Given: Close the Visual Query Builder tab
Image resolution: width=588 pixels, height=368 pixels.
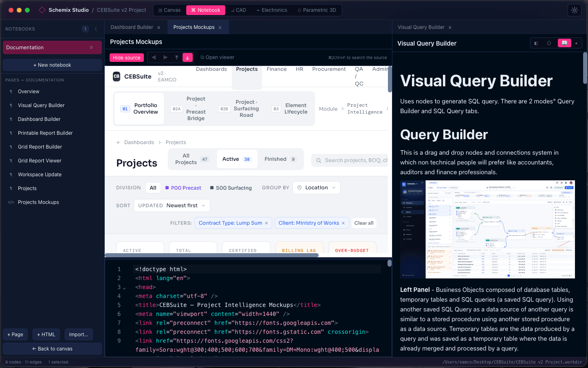Looking at the screenshot, I should pos(450,28).
